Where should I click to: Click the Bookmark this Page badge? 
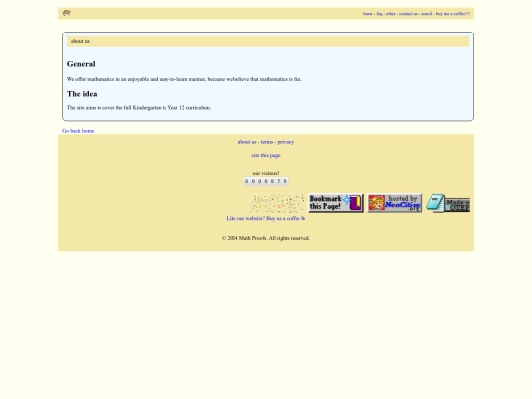336,203
